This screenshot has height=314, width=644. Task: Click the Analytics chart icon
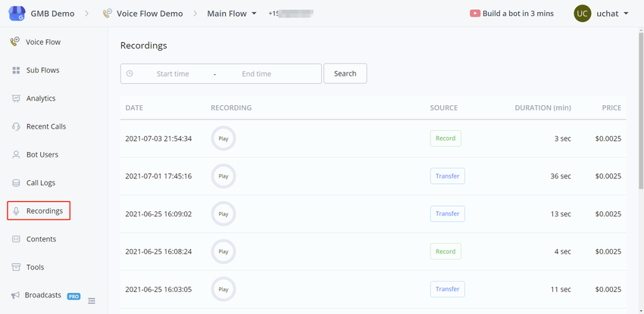16,98
